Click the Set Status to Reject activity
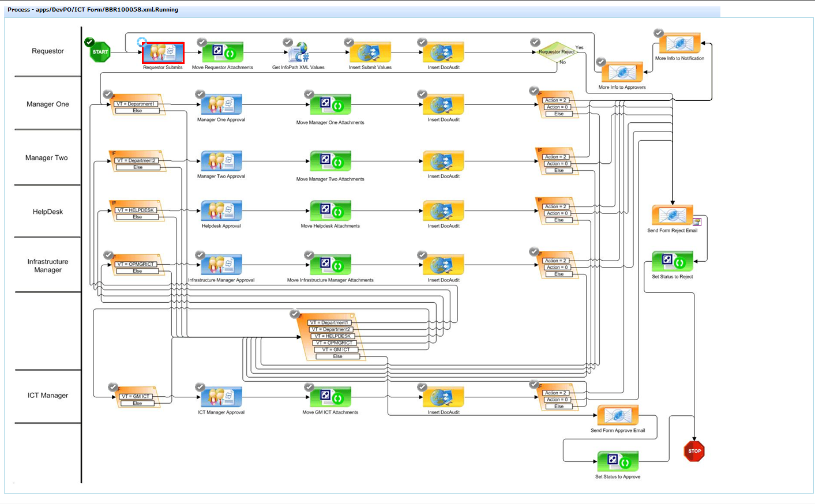Image resolution: width=815 pixels, height=504 pixels. [673, 261]
